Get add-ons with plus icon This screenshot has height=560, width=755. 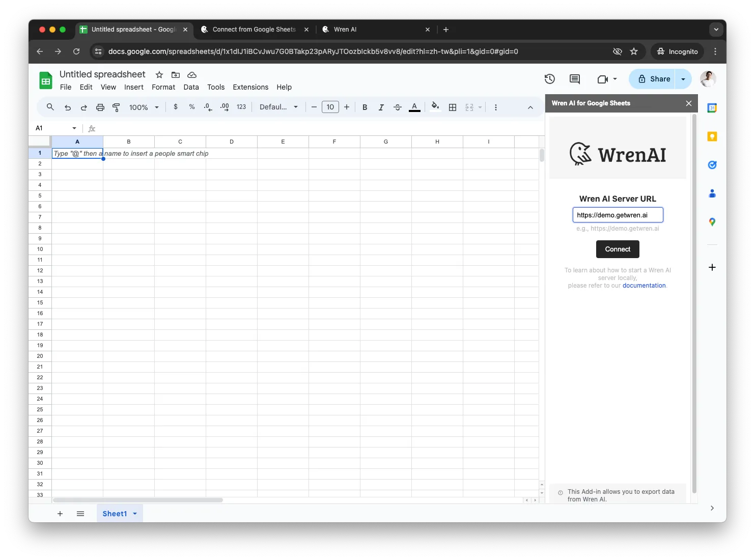tap(712, 267)
